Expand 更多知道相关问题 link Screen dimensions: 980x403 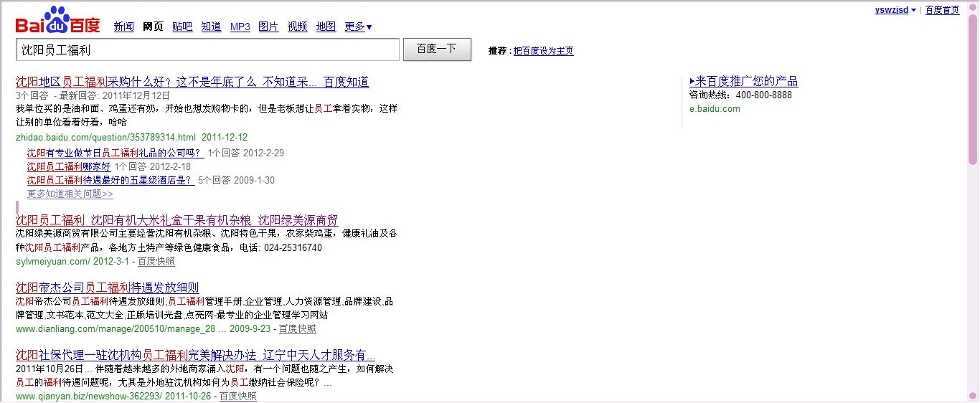point(70,194)
